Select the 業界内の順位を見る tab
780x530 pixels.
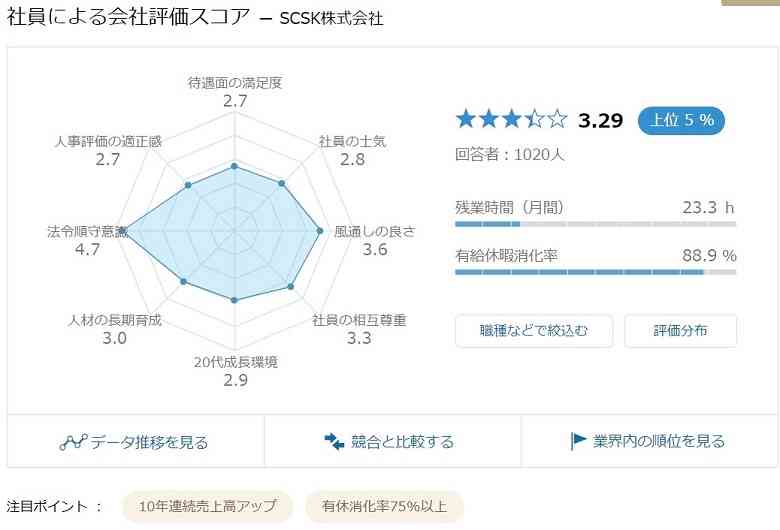(x=649, y=441)
